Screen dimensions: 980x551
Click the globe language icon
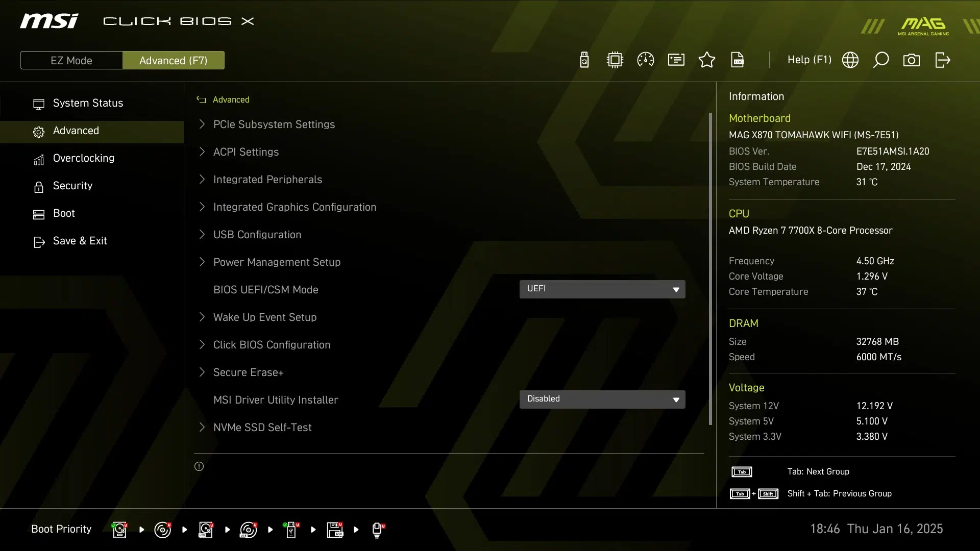pyautogui.click(x=850, y=60)
